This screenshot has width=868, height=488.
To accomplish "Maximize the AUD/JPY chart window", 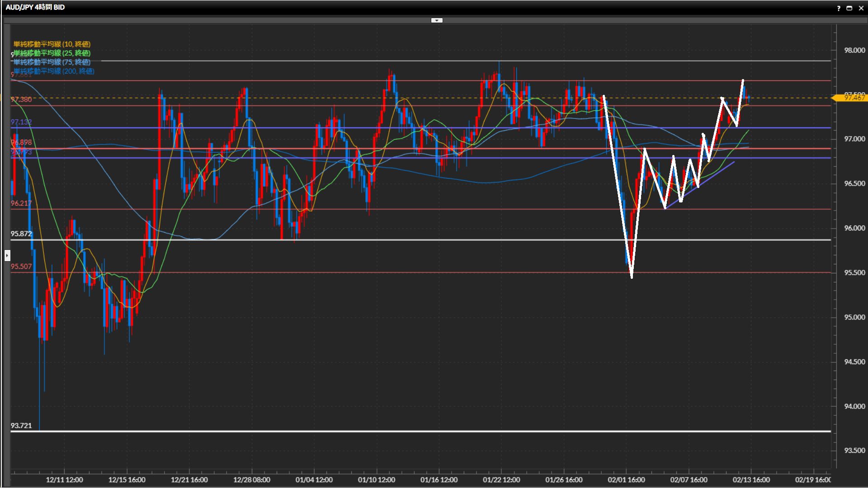I will (849, 8).
